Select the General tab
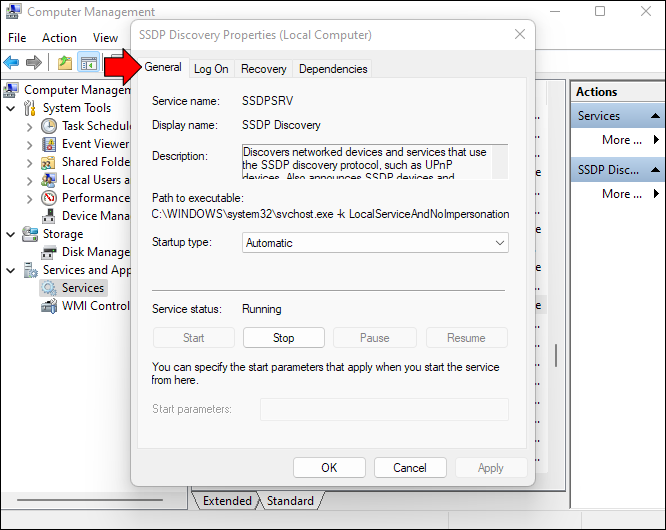The width and height of the screenshot is (666, 530). pyautogui.click(x=163, y=67)
